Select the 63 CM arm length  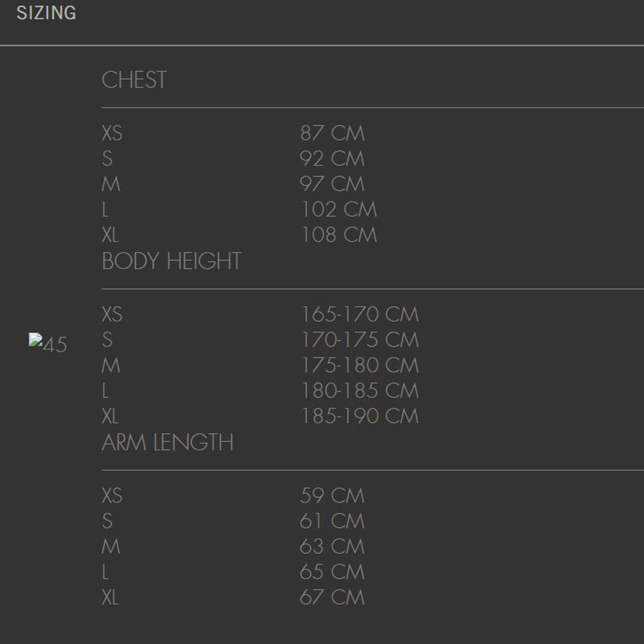(332, 547)
